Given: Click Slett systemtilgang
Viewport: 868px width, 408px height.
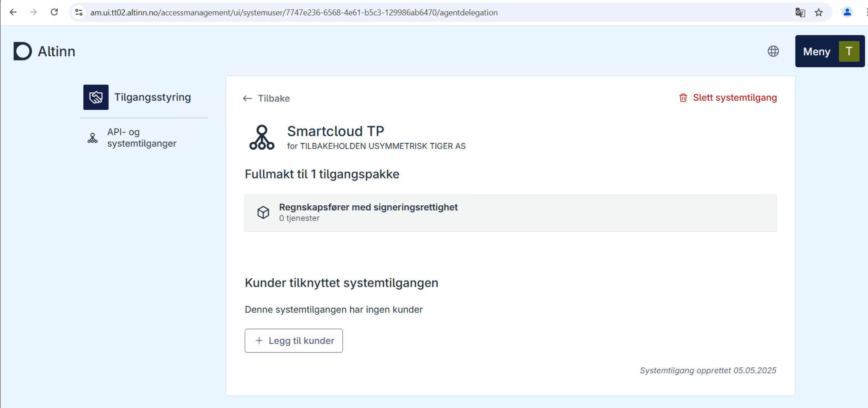Looking at the screenshot, I should coord(728,98).
